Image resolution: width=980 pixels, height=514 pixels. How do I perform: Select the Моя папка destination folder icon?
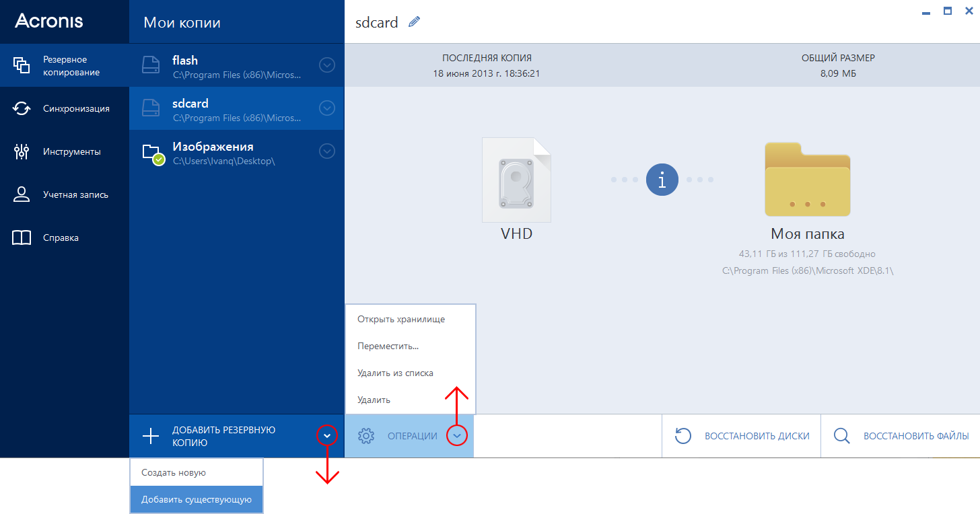[808, 179]
